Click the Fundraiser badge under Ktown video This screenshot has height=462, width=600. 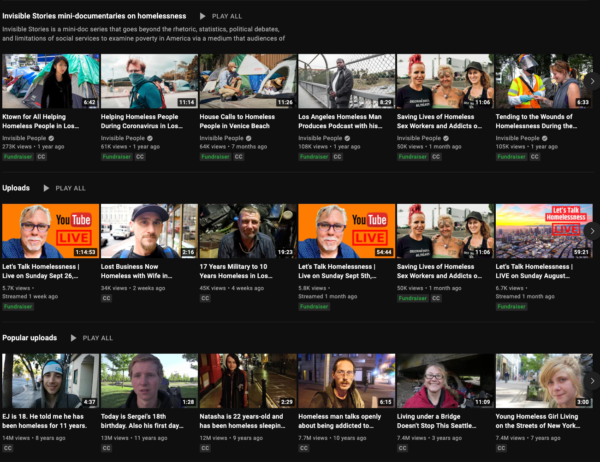pyautogui.click(x=17, y=157)
